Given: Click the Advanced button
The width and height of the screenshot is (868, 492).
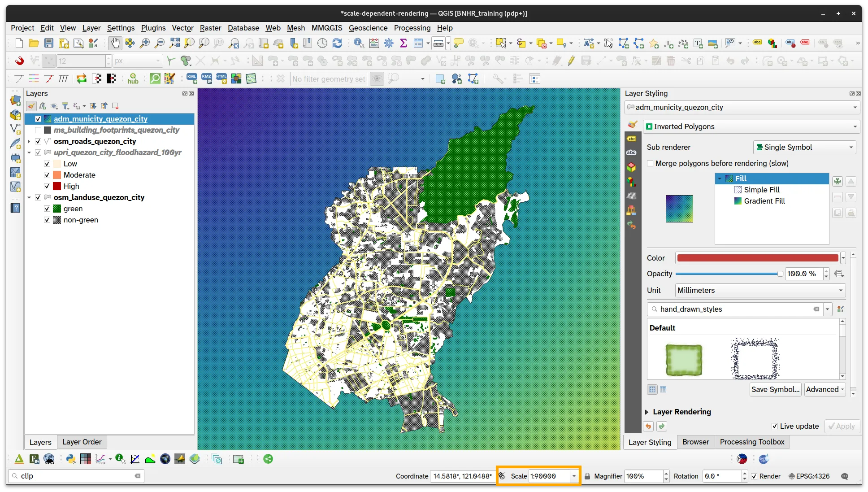Looking at the screenshot, I should click(x=825, y=389).
